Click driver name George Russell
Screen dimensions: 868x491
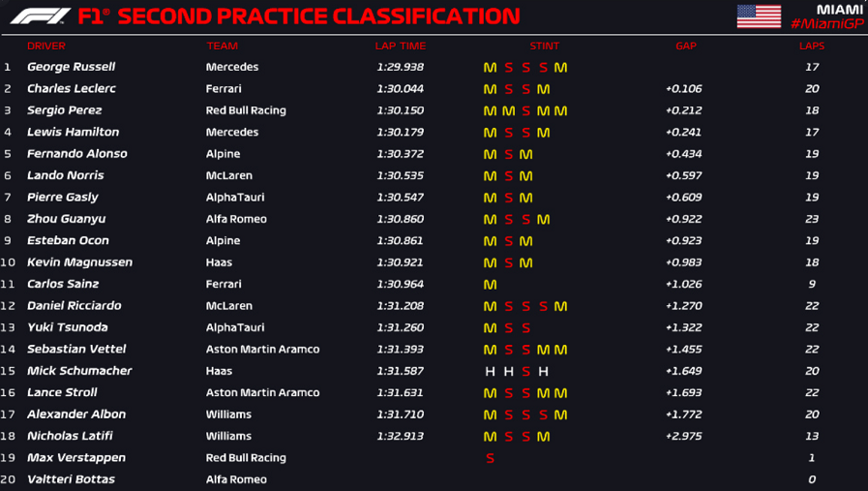click(71, 68)
